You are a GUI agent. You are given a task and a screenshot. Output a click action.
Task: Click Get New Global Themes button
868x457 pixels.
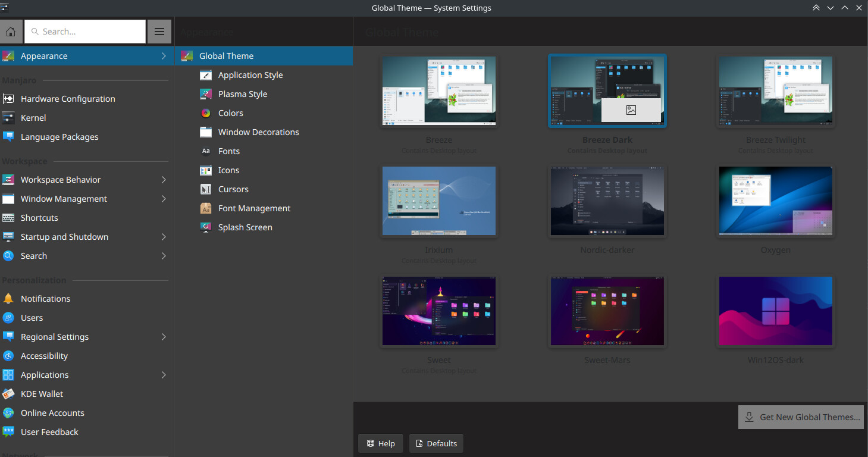[802, 417]
